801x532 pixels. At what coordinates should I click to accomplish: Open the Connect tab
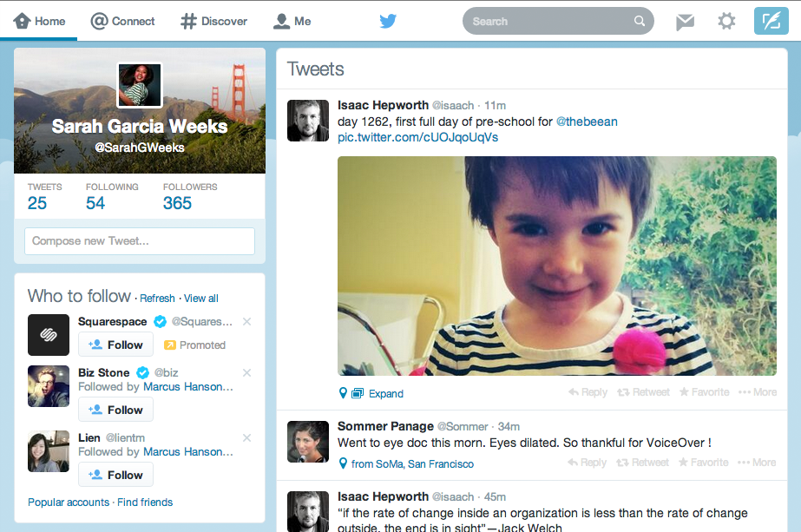coord(122,22)
